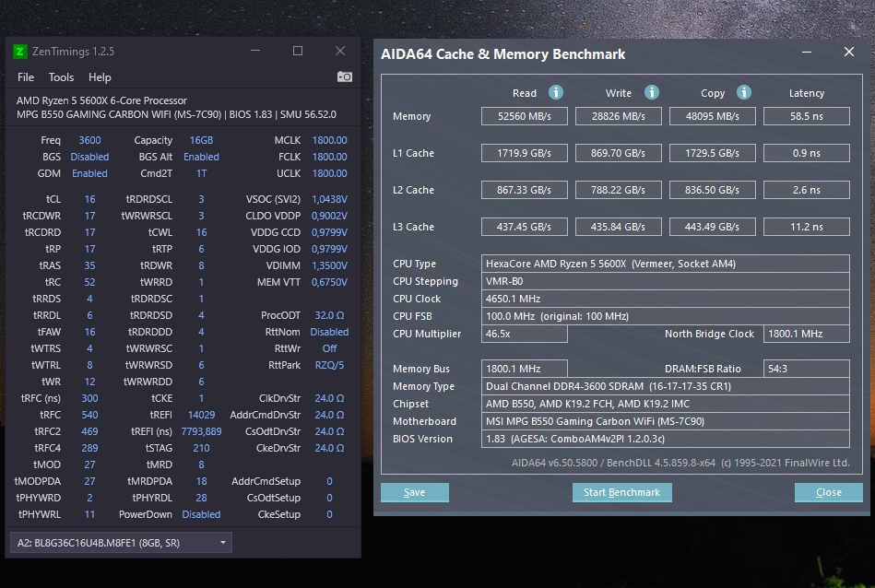Image resolution: width=875 pixels, height=588 pixels.
Task: Click the Close button in AIDA64
Action: [x=828, y=492]
